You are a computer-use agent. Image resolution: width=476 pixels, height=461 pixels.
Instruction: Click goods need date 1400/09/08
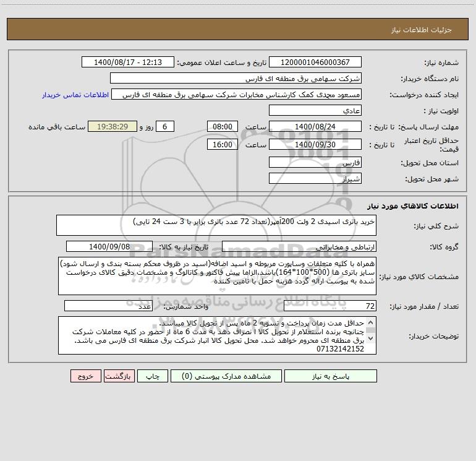[109, 246]
